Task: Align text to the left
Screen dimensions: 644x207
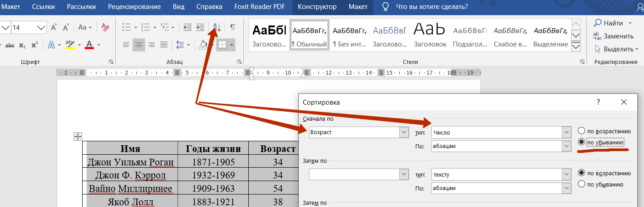Action: 126,45
